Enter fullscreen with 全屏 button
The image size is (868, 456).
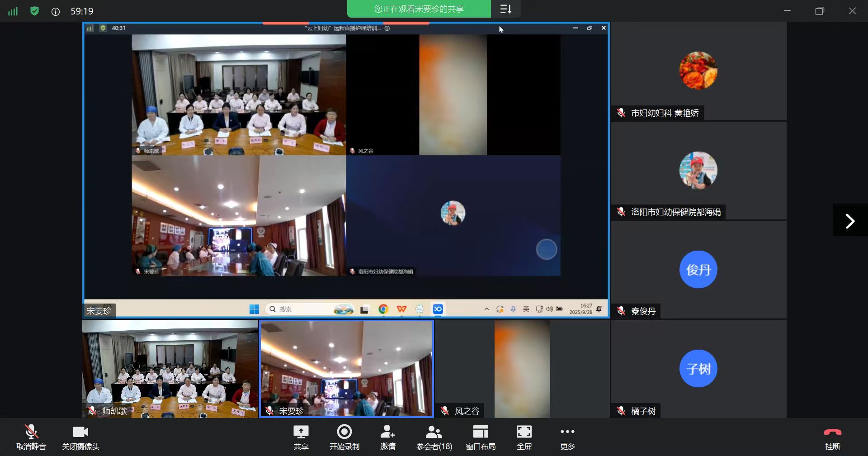[524, 437]
